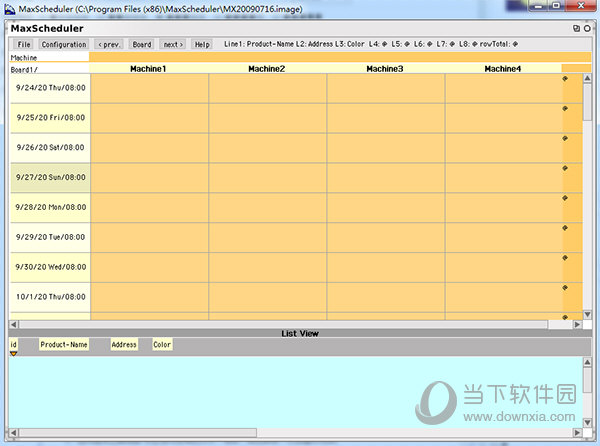Select the 9/24/20 Thu/08:00 row header
The image size is (600, 446).
click(x=50, y=88)
